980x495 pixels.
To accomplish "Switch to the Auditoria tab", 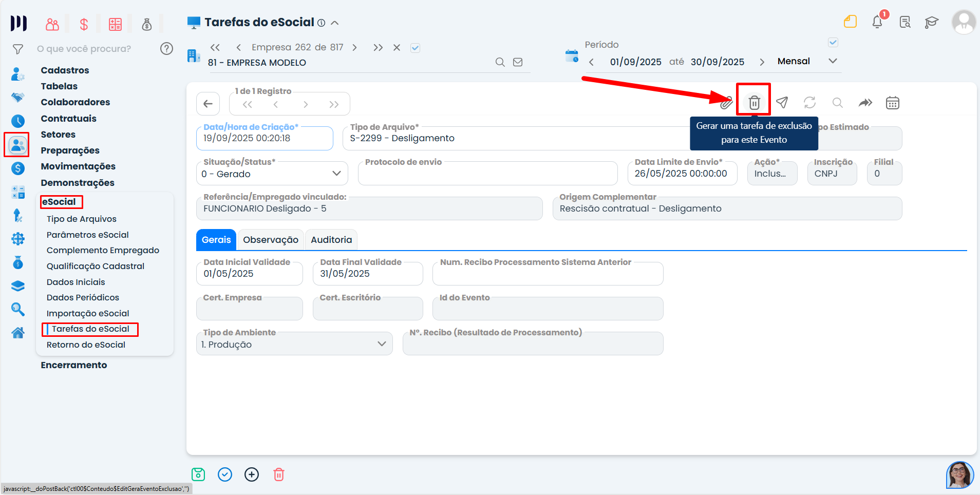I will click(x=331, y=240).
